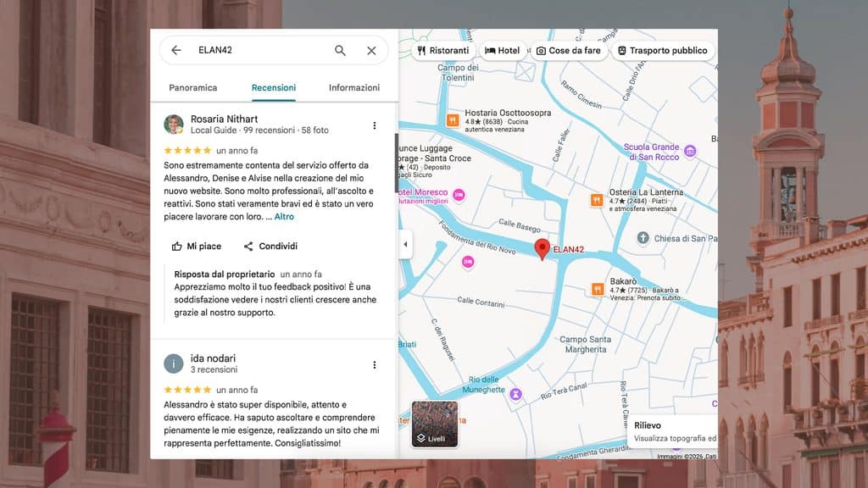The height and width of the screenshot is (488, 868).
Task: Filter the map by Ristoranti
Action: click(443, 50)
